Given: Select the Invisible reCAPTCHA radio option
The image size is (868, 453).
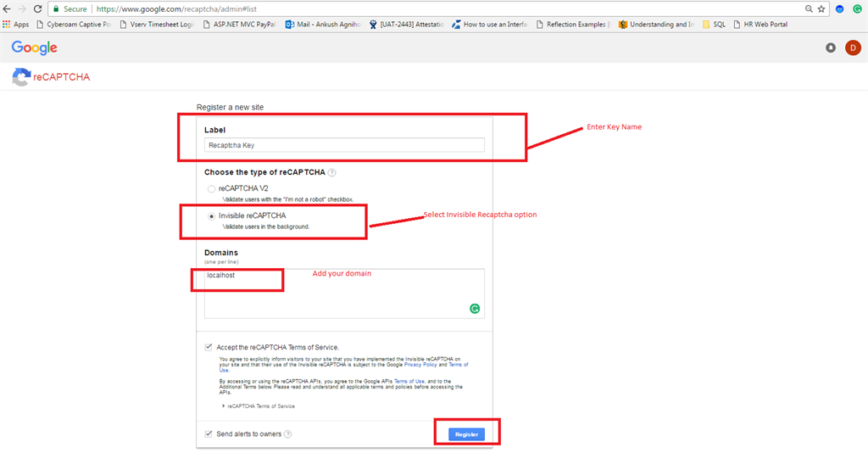Looking at the screenshot, I should point(211,216).
